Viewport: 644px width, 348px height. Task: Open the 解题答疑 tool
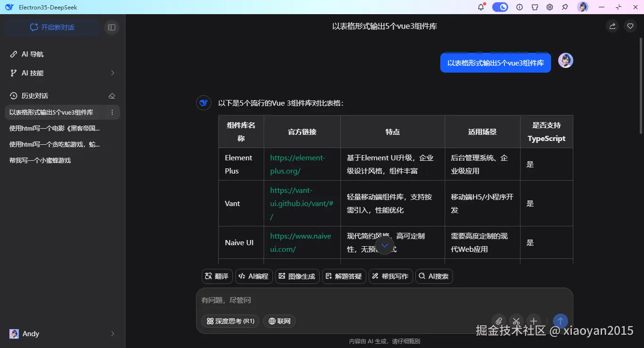click(x=344, y=276)
